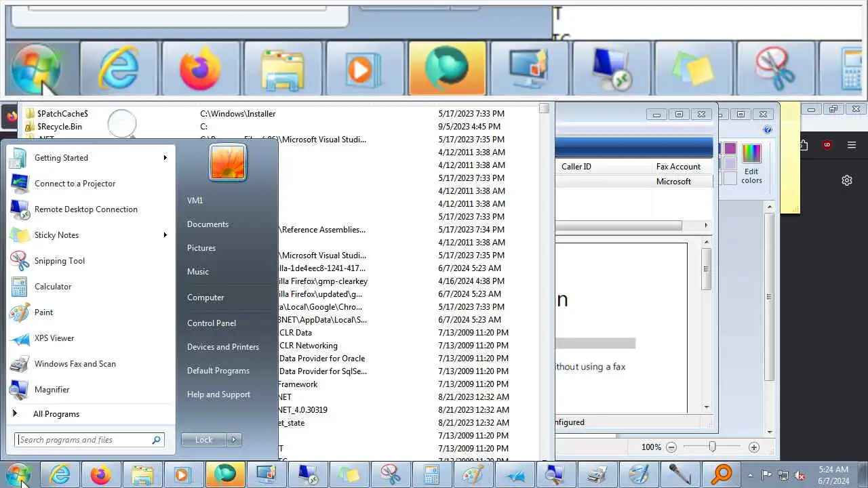Show hidden system tray icons
The width and height of the screenshot is (868, 488).
(x=750, y=475)
